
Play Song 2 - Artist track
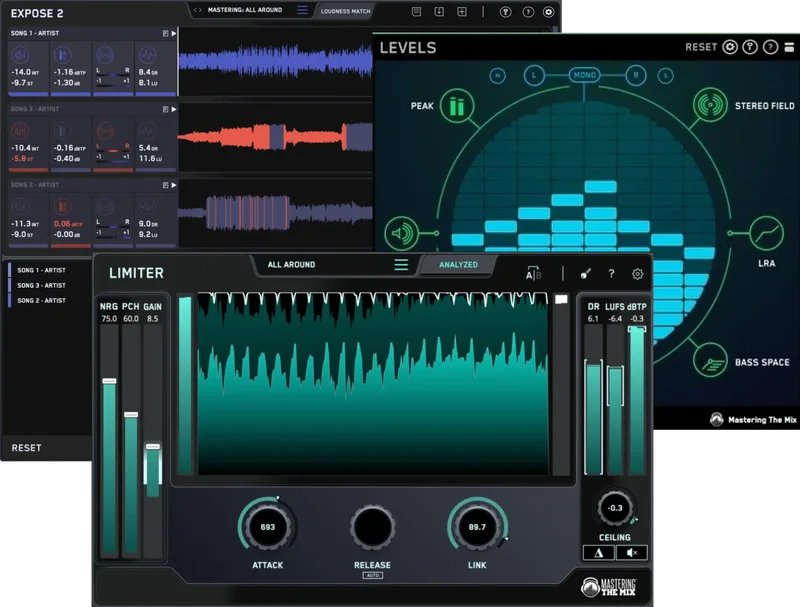pyautogui.click(x=173, y=185)
